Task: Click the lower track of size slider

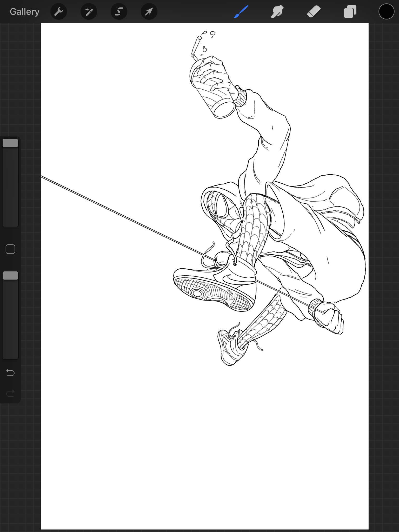Action: pyautogui.click(x=10, y=187)
